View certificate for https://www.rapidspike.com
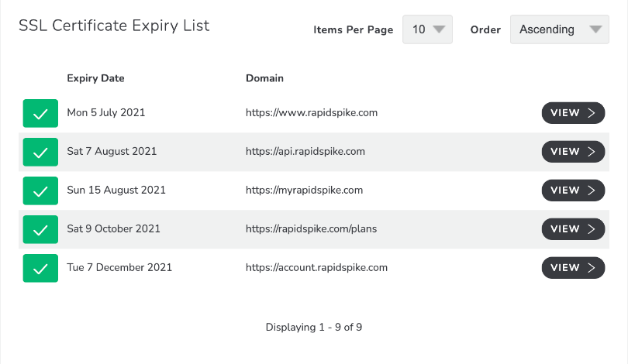Screen dimensions: 628x364 pos(573,113)
